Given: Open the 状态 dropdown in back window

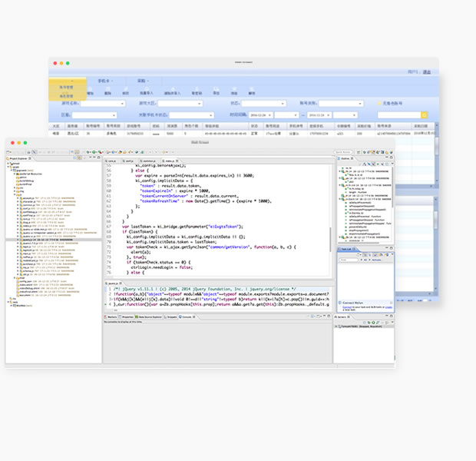Looking at the screenshot, I should [263, 104].
